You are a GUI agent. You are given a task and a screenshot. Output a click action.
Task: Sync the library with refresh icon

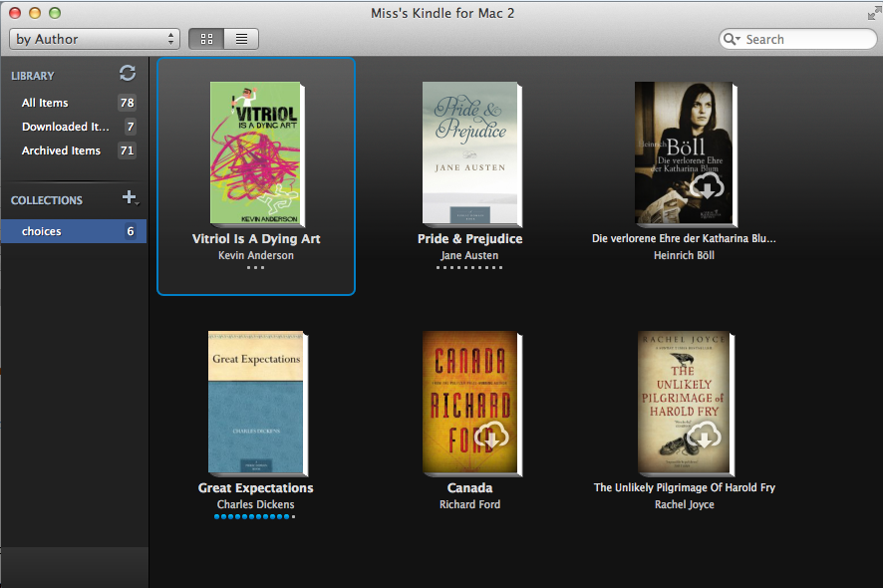tap(128, 73)
